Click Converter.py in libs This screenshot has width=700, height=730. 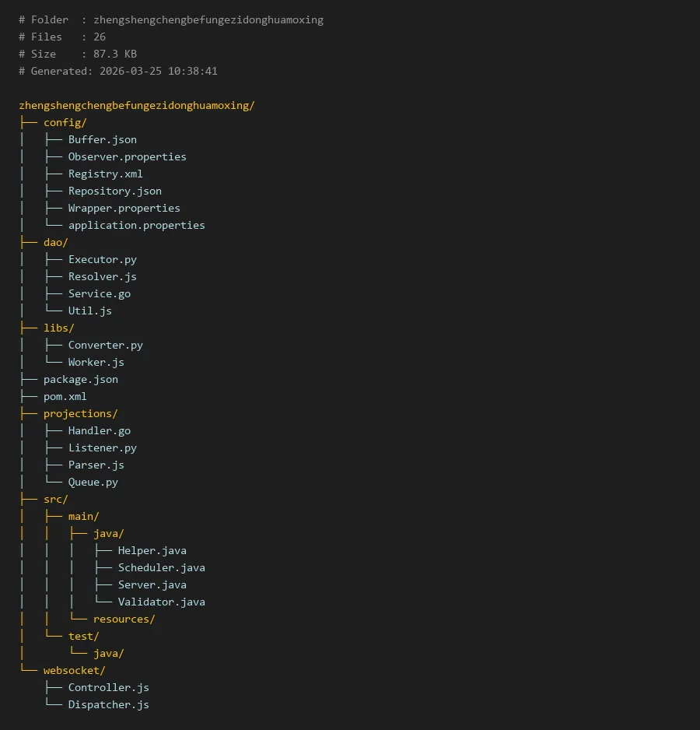[x=105, y=345]
